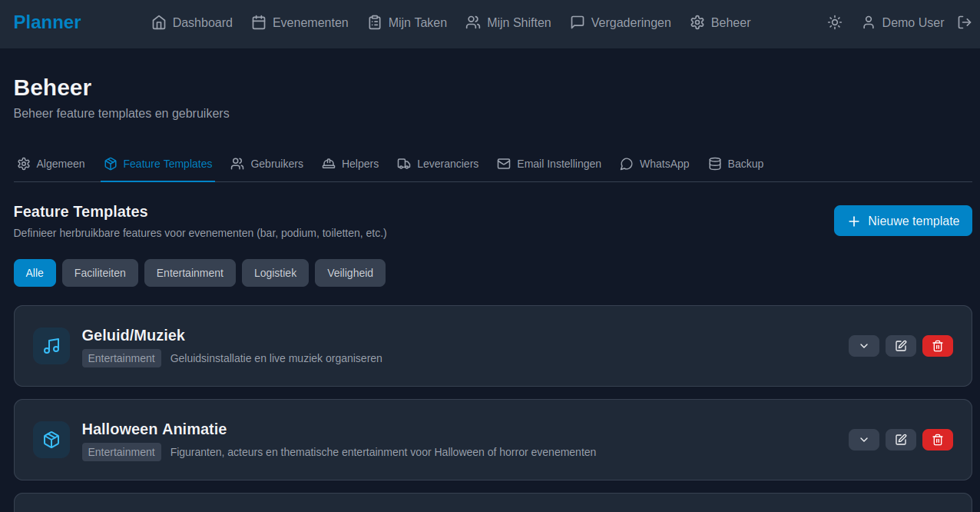This screenshot has width=980, height=512.
Task: Expand the Geluid/Muziek template chevron
Action: click(864, 346)
